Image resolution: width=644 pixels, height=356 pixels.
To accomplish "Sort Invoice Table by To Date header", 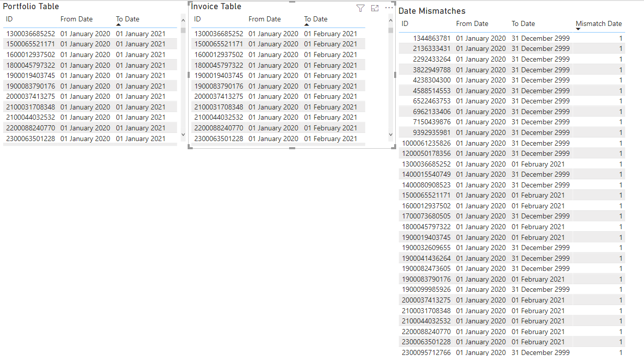I will [316, 19].
